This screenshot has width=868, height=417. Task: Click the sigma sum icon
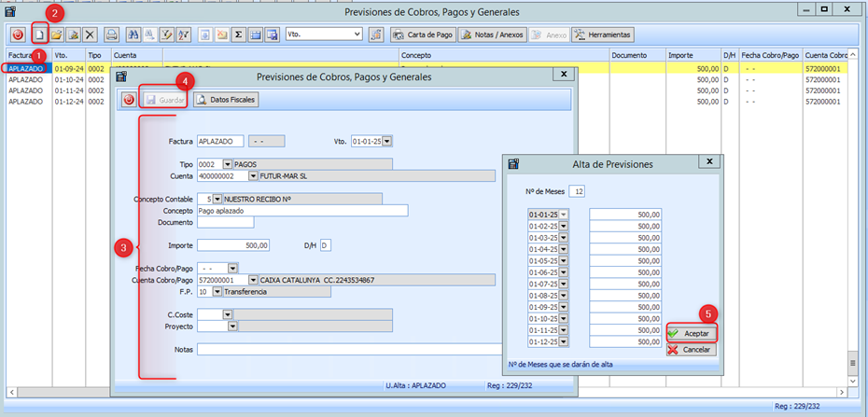(x=239, y=35)
